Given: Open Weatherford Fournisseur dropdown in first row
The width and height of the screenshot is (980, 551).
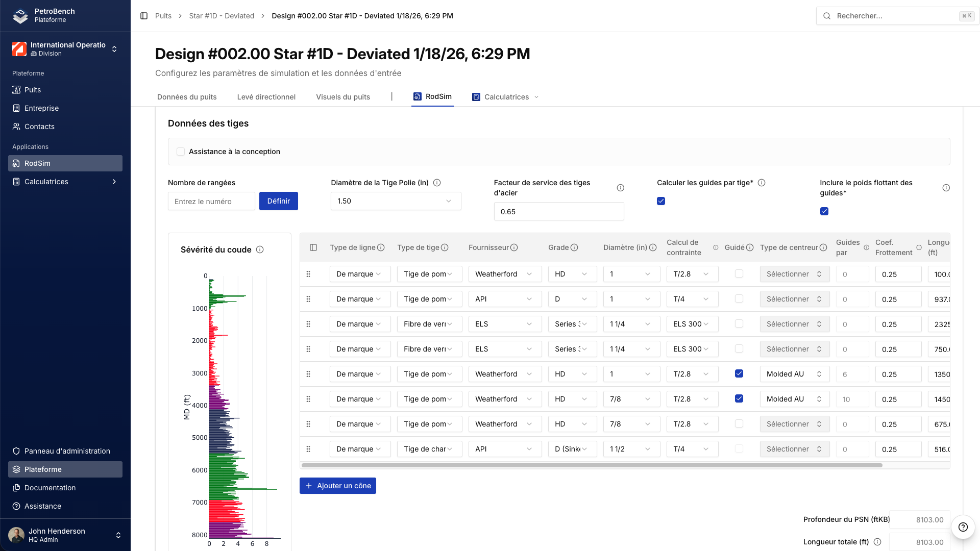Looking at the screenshot, I should 504,274.
